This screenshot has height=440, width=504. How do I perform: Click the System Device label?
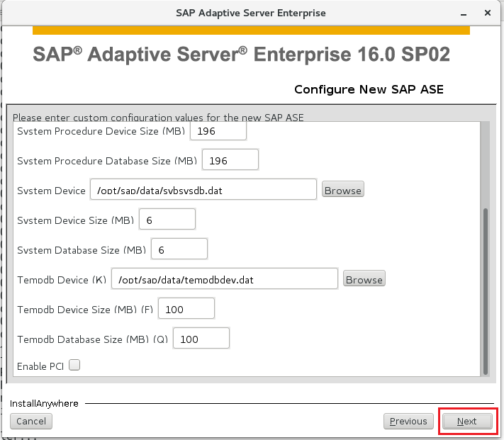[x=52, y=191]
